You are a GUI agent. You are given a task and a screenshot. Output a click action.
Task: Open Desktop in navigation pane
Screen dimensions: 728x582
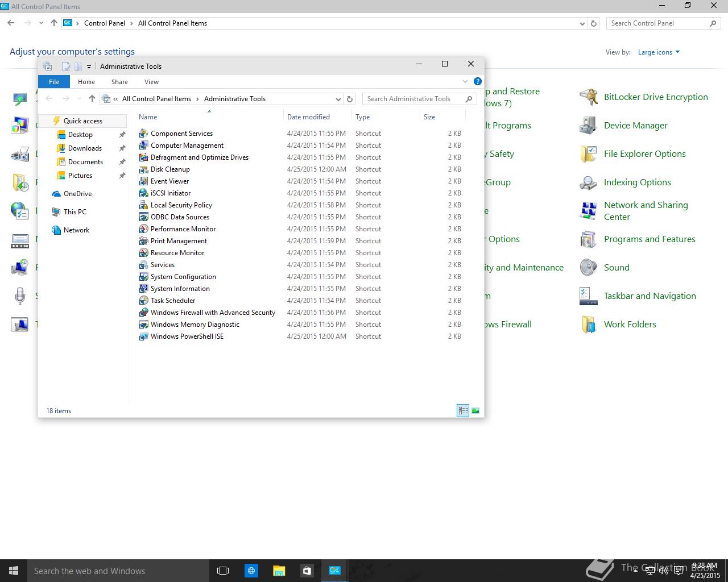point(80,135)
